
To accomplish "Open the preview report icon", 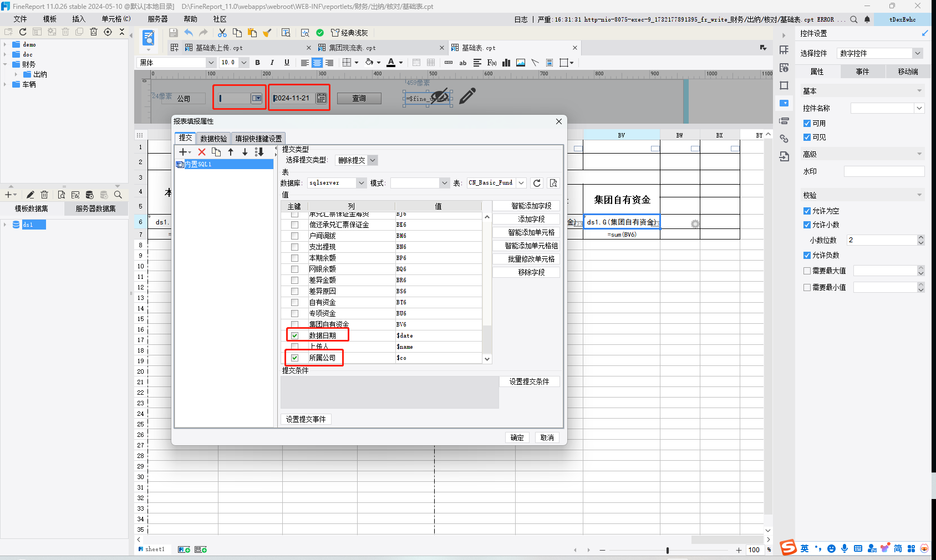I will [305, 33].
